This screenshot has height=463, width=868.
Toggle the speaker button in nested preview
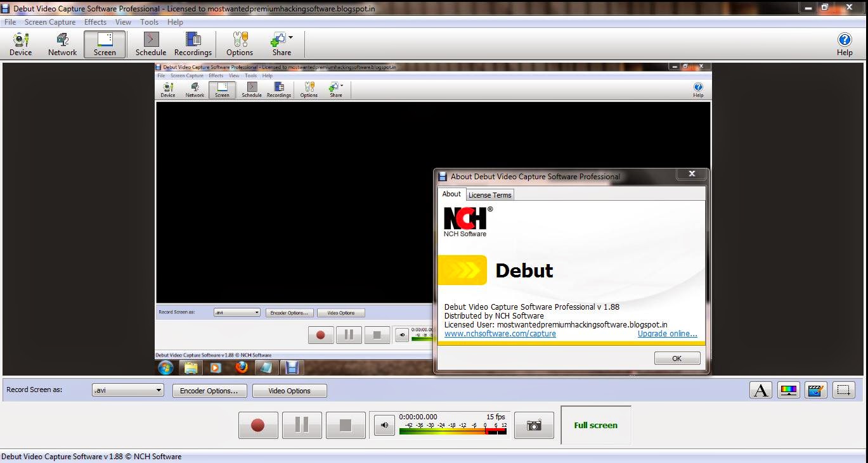(x=402, y=335)
